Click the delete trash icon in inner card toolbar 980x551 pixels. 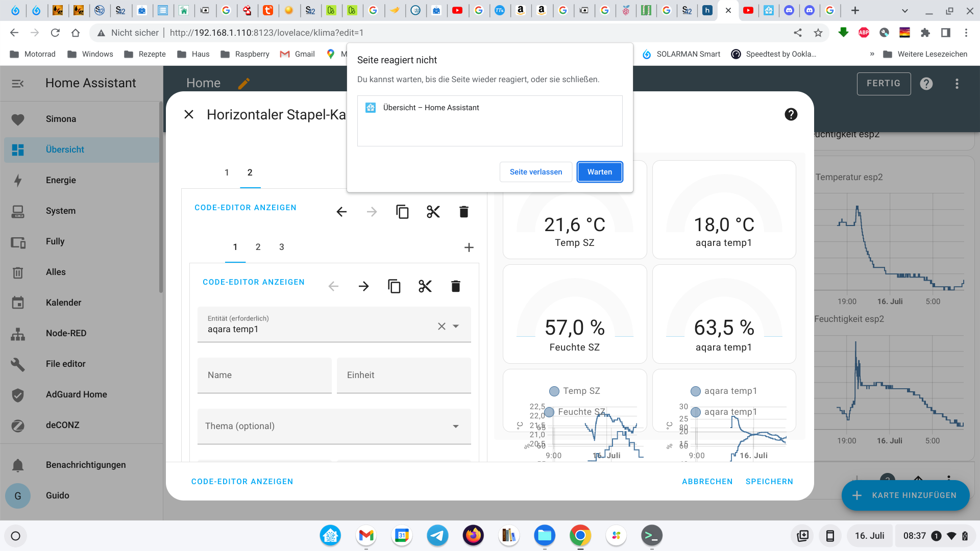(x=455, y=286)
